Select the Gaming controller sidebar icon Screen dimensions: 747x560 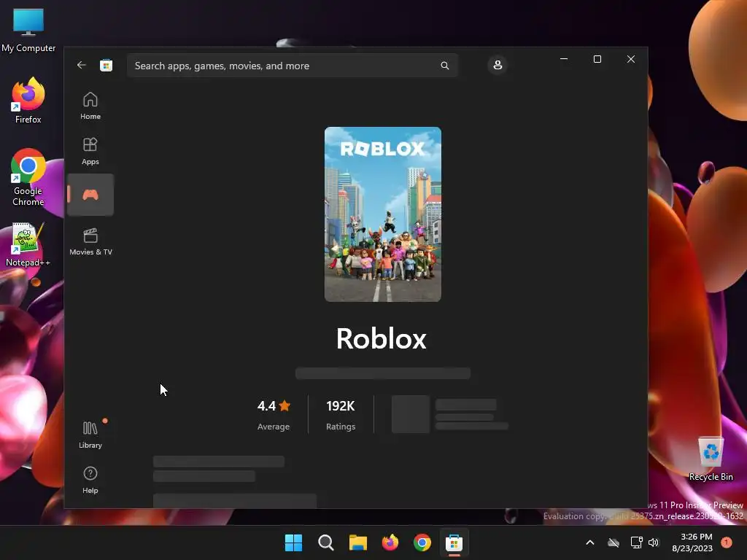pyautogui.click(x=90, y=195)
